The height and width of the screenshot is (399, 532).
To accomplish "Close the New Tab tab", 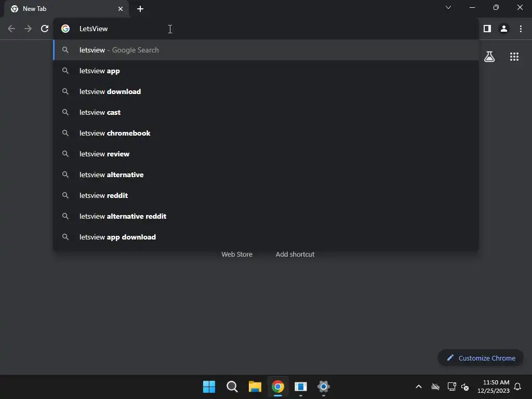I will click(x=121, y=9).
